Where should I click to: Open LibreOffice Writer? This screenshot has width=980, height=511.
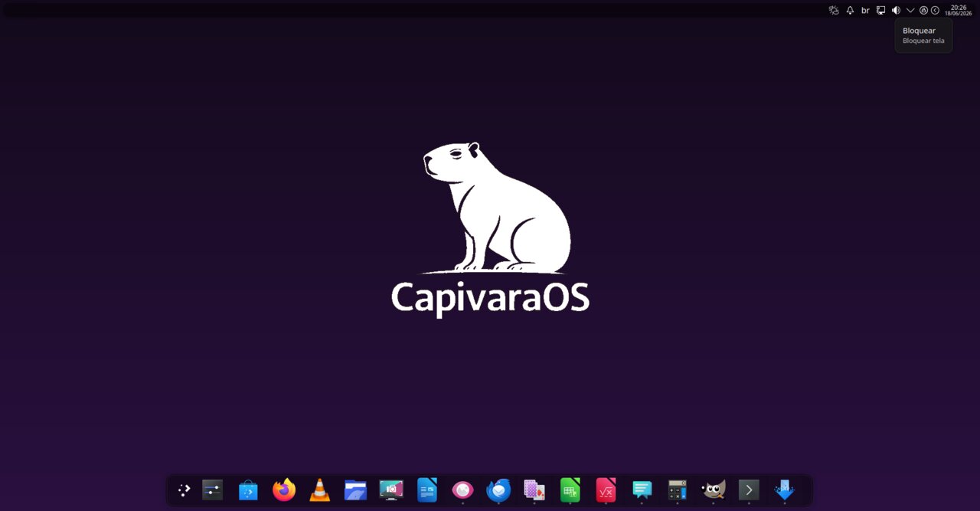(427, 490)
